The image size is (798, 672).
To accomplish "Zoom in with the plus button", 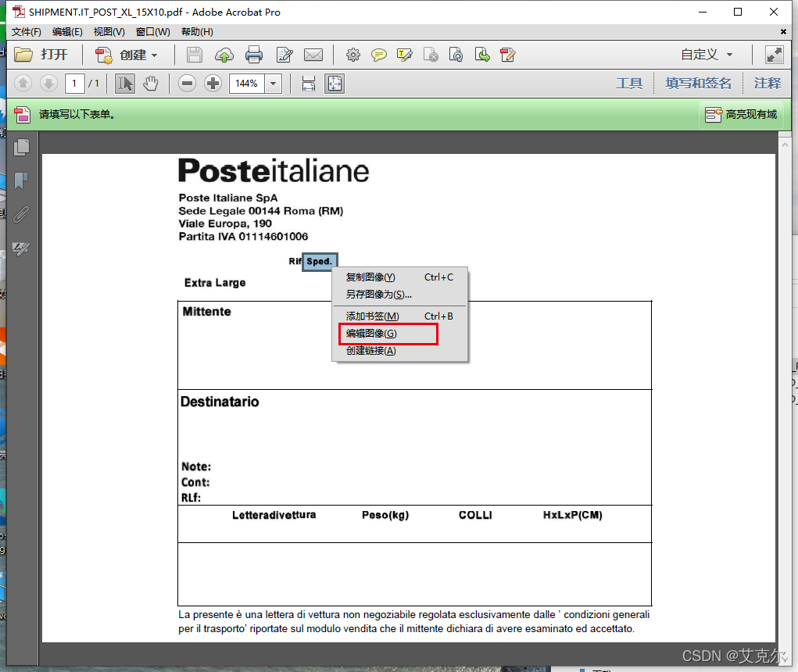I will 213,84.
